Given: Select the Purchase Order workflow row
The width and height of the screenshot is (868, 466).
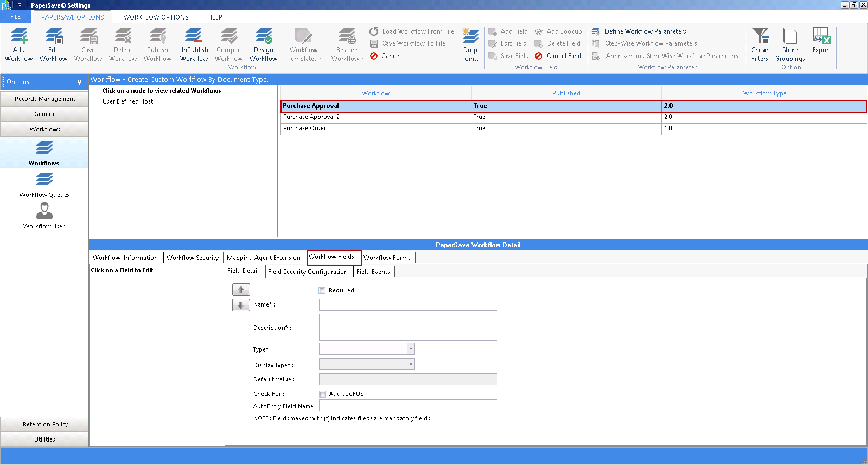Looking at the screenshot, I should pos(574,129).
